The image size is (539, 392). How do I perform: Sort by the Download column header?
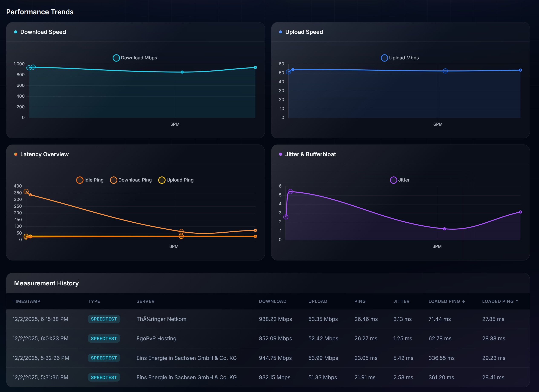pyautogui.click(x=273, y=301)
